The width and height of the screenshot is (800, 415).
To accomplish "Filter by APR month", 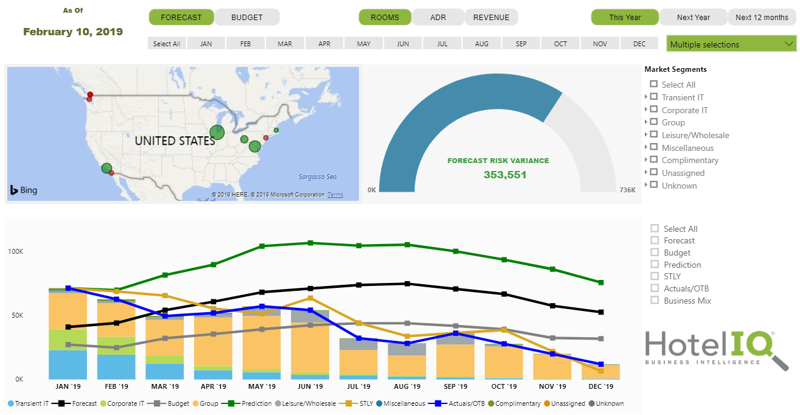I will pyautogui.click(x=324, y=44).
